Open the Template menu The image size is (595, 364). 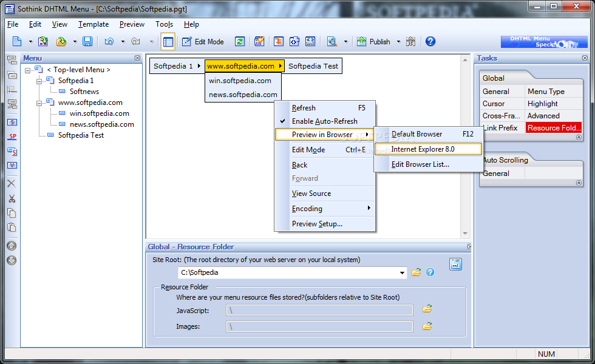(93, 24)
